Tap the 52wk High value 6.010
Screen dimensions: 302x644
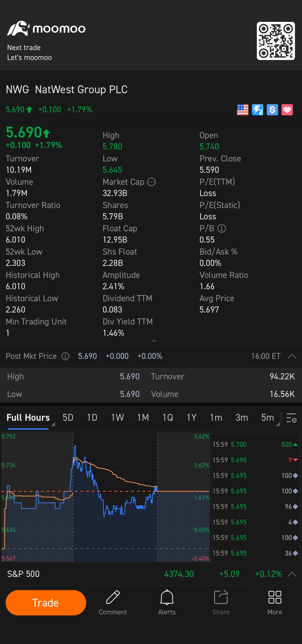tap(16, 240)
